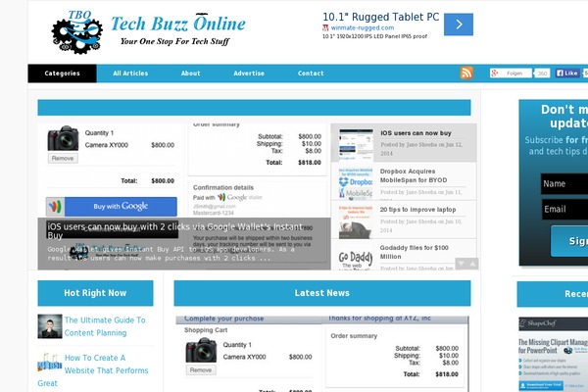Click the slider list up arrow
This screenshot has width=588, height=392.
coord(472,264)
